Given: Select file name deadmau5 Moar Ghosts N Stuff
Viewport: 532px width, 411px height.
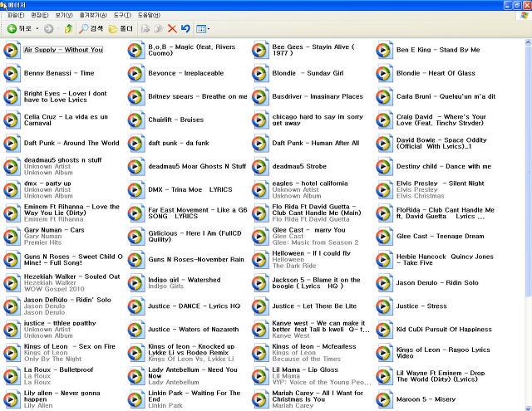Looking at the screenshot, I should point(197,166).
